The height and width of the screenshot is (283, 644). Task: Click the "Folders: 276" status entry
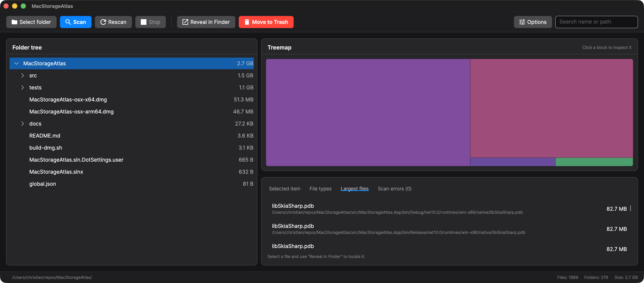click(596, 277)
